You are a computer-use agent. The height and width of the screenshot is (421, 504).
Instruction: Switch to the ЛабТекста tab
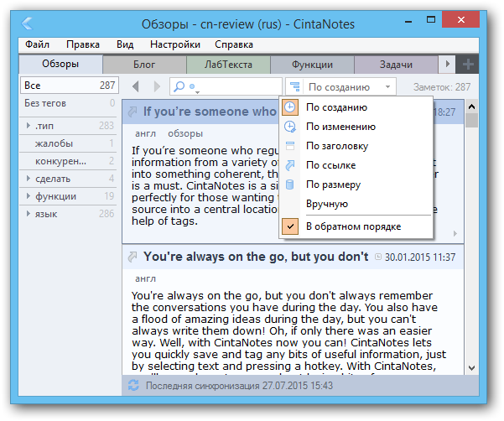(228, 65)
